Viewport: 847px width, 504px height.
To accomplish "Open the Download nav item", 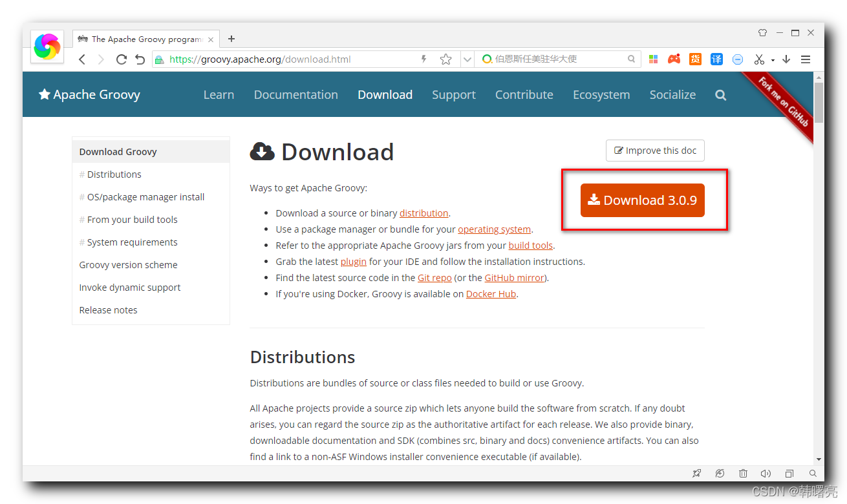I will pos(385,94).
